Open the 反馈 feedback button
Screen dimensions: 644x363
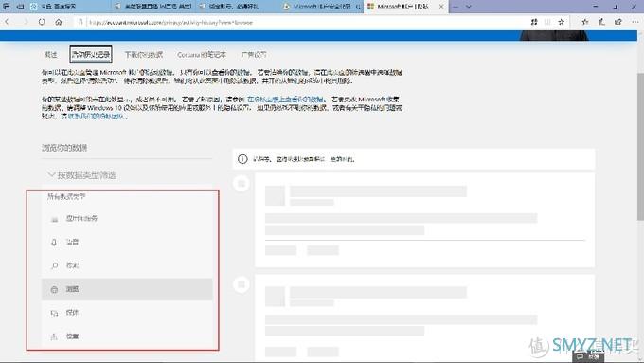point(588,356)
